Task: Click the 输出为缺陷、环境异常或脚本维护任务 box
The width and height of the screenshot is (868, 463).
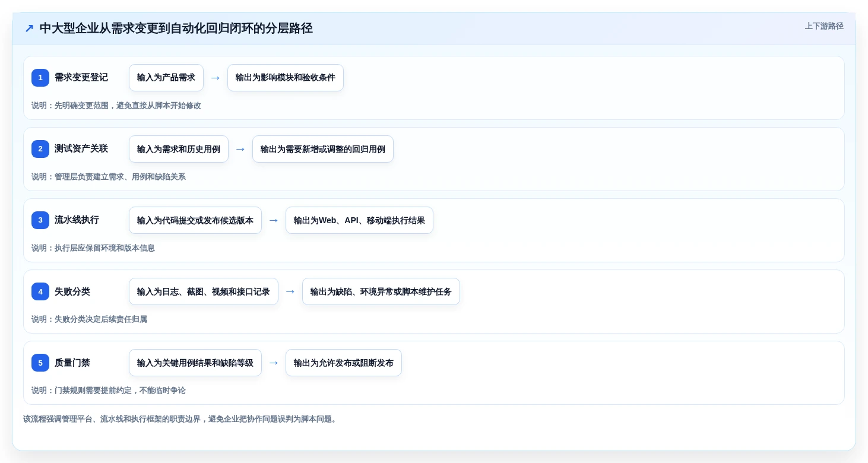Action: [x=381, y=291]
